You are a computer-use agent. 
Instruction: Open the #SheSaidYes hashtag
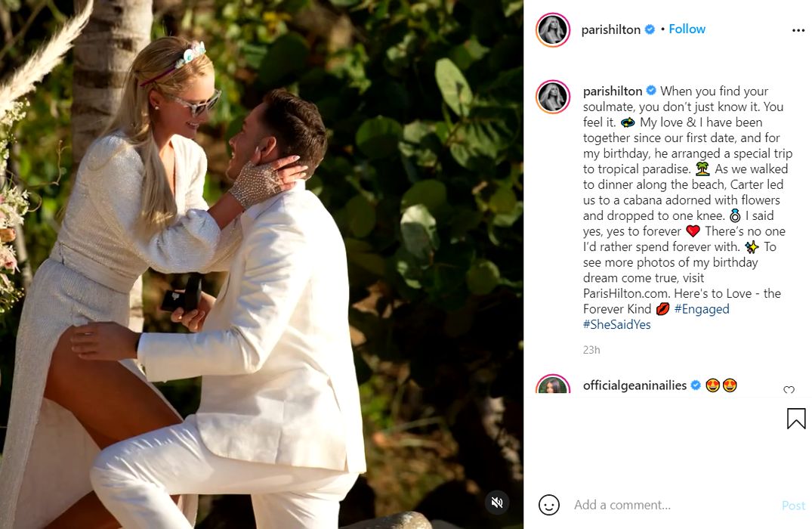point(617,324)
